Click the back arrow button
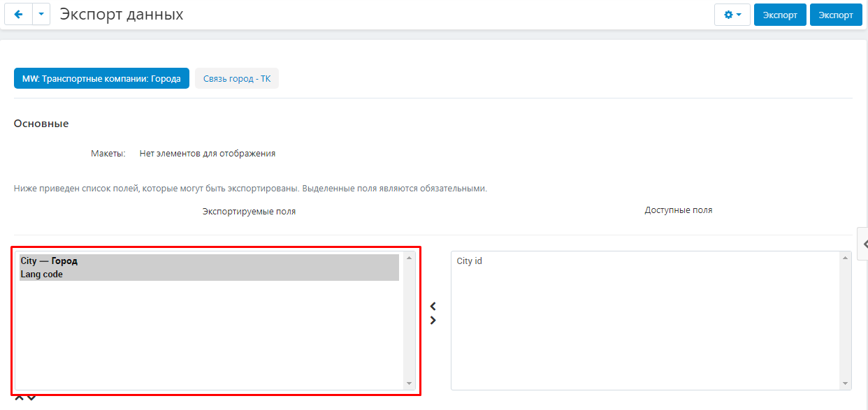 (18, 15)
